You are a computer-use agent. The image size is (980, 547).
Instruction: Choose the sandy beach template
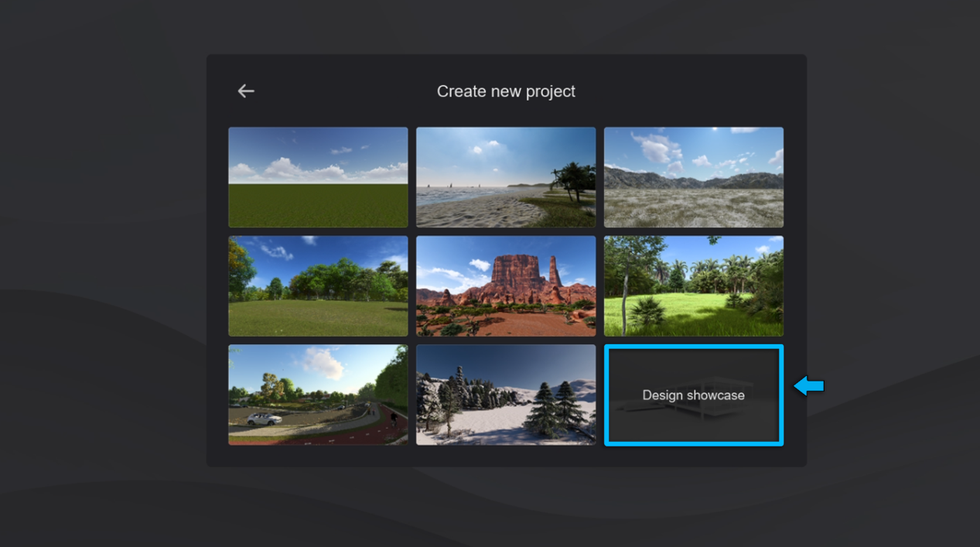(506, 177)
